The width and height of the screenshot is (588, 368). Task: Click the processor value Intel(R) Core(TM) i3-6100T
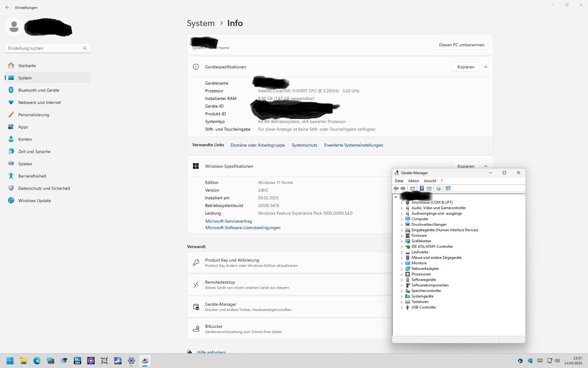[308, 91]
